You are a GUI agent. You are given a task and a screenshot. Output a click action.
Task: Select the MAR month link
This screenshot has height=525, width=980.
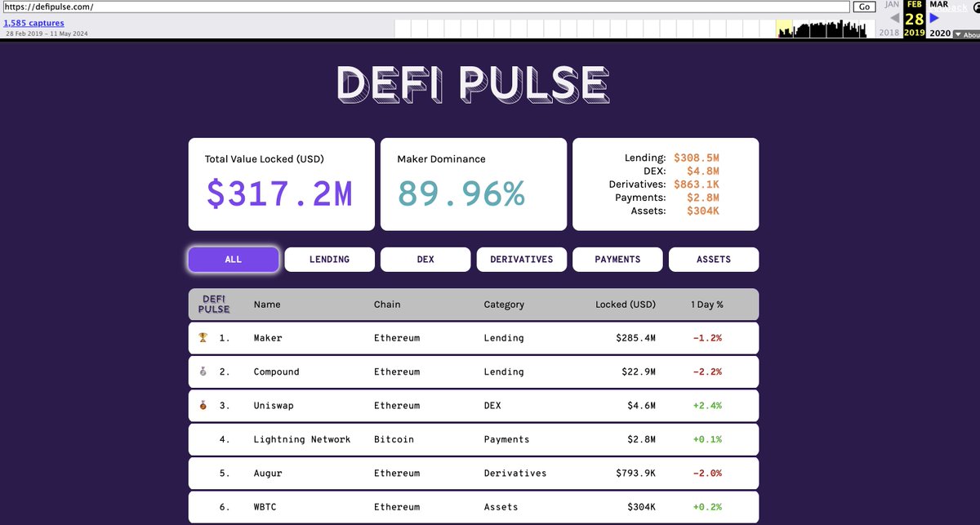pos(939,5)
